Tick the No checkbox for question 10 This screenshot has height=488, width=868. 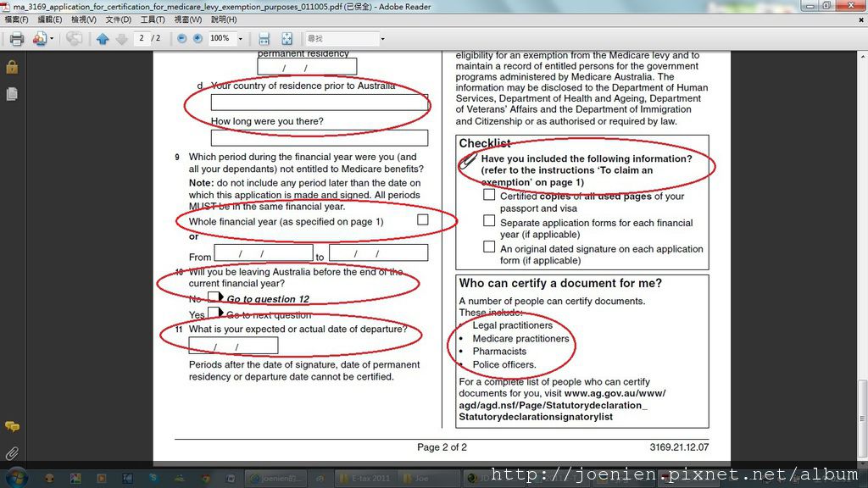213,297
